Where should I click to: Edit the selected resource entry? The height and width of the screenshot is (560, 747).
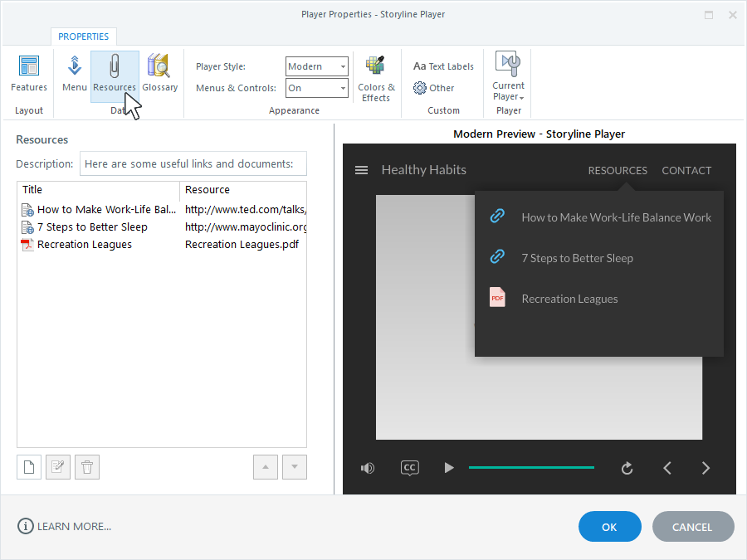tap(57, 466)
